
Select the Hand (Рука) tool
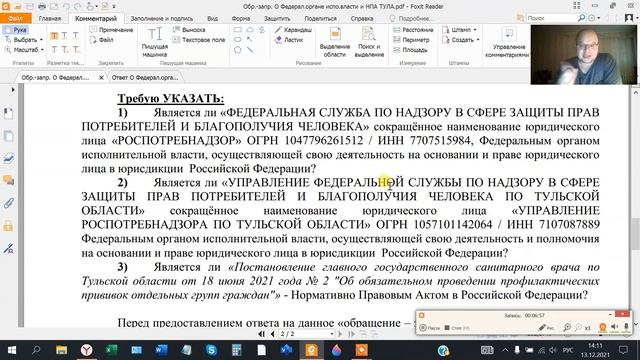[x=16, y=30]
